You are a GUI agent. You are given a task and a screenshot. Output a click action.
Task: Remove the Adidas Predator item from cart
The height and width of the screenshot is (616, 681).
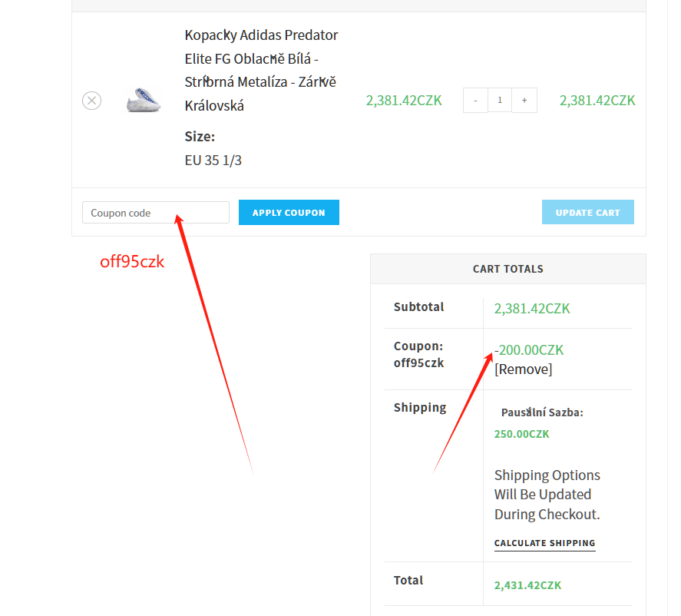coord(91,101)
